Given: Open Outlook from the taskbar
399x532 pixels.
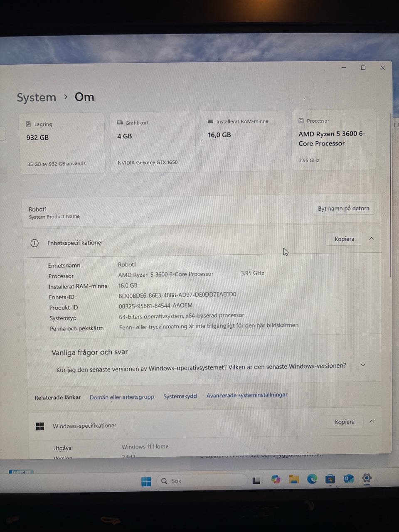Looking at the screenshot, I should coord(348,478).
